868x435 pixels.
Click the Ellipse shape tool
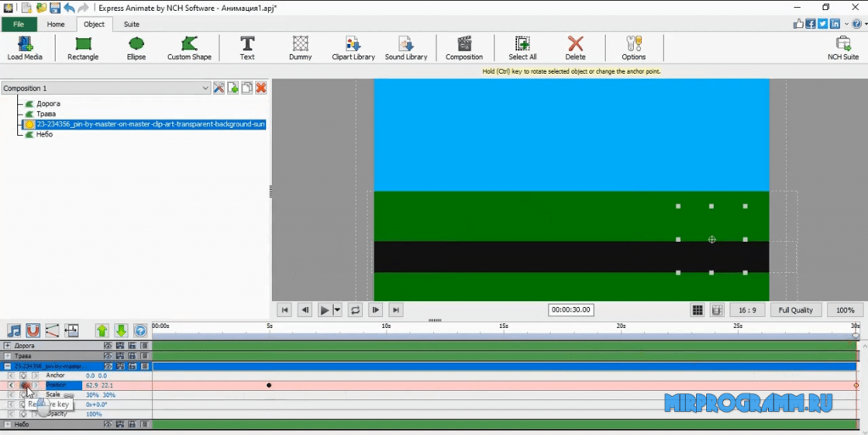click(x=136, y=48)
